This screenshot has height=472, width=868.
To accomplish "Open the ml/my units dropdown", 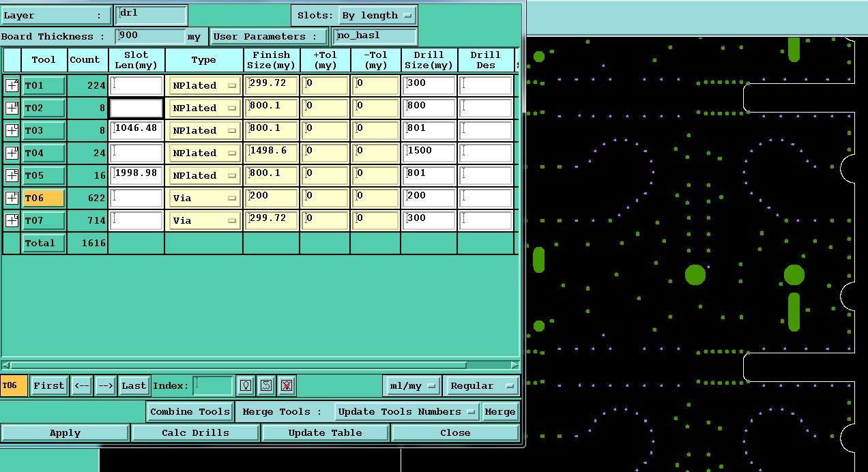I will click(x=412, y=385).
